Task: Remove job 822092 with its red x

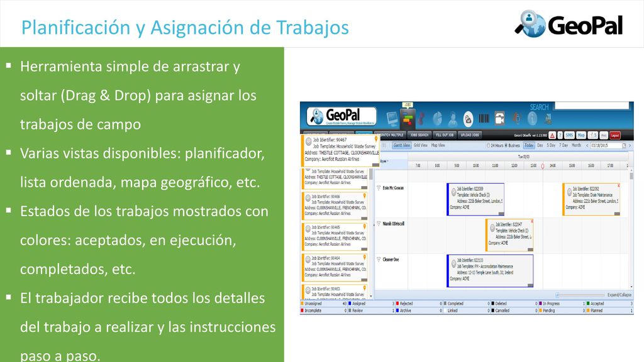Action: coord(619,186)
